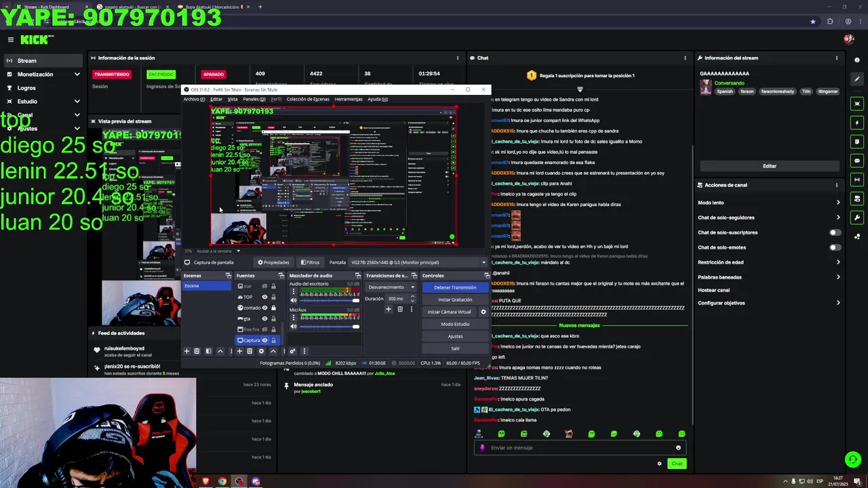Open emoji picker in message box
Viewport: 868px width, 488px height.
(678, 447)
